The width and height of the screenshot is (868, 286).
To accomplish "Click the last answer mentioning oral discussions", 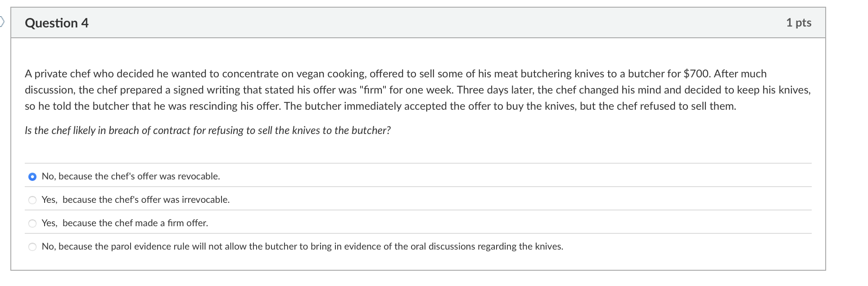I will coord(303,246).
